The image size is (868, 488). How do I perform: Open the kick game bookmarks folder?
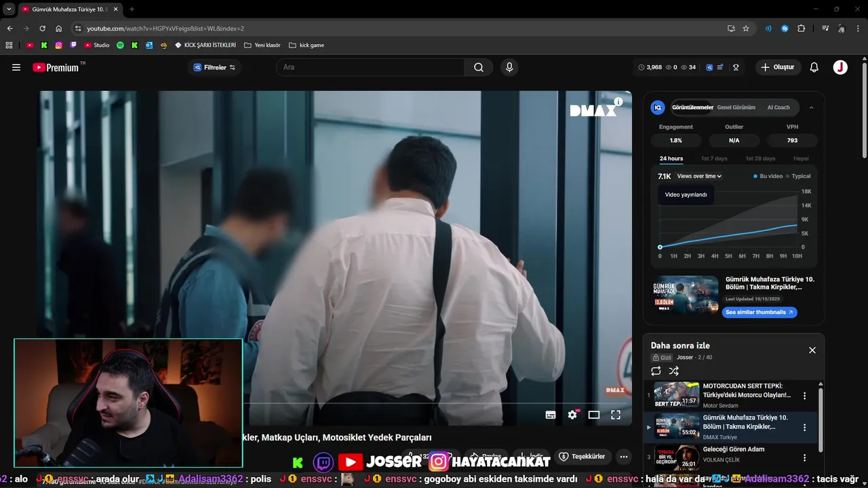click(307, 45)
